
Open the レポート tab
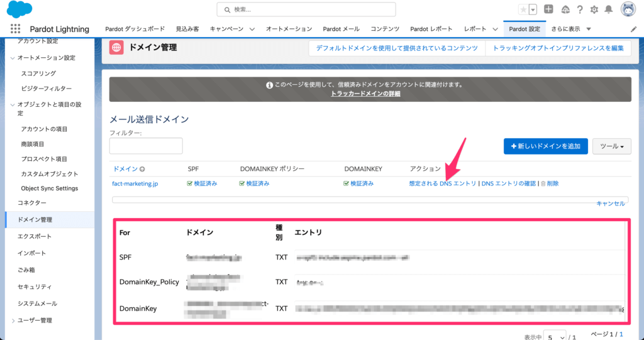(475, 29)
